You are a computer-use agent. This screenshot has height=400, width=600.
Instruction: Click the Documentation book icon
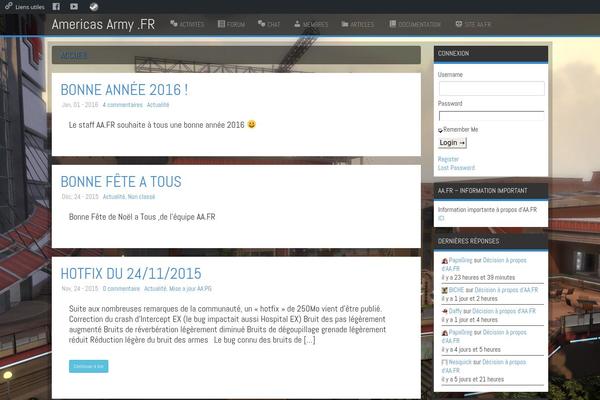tap(393, 24)
